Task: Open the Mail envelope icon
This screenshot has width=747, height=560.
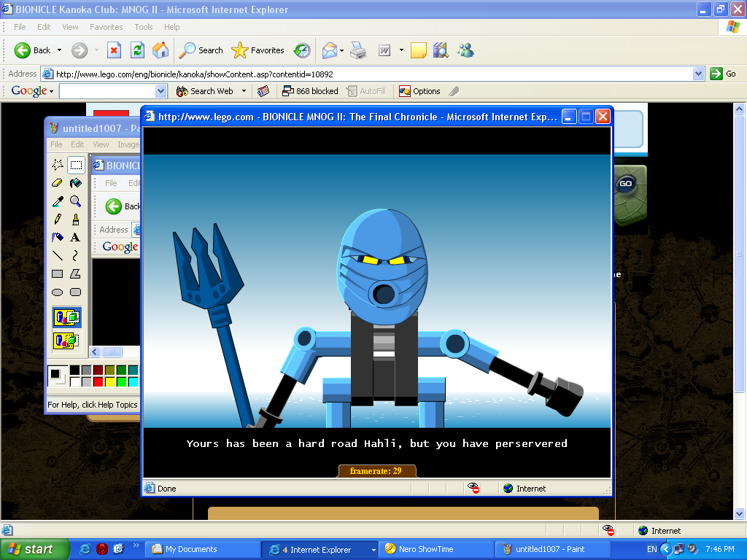Action: pos(329,50)
